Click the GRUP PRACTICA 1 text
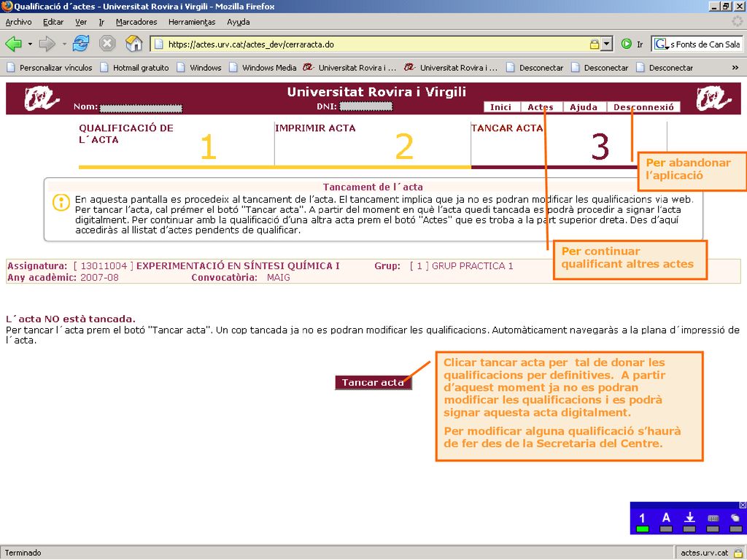747x560 pixels. point(472,265)
